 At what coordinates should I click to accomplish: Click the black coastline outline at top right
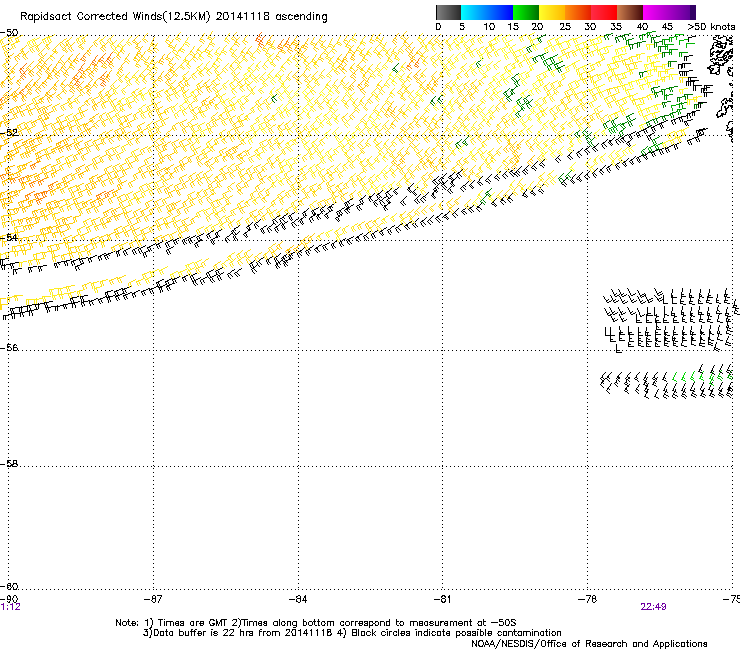(x=720, y=57)
